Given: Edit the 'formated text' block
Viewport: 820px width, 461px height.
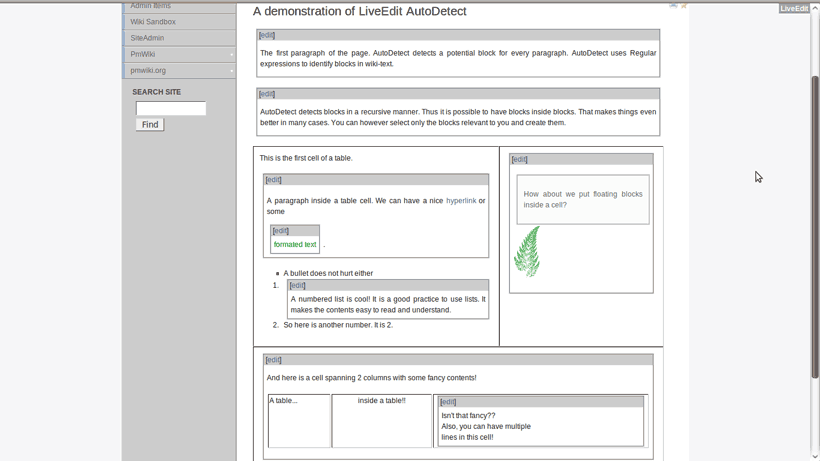Looking at the screenshot, I should (x=280, y=230).
